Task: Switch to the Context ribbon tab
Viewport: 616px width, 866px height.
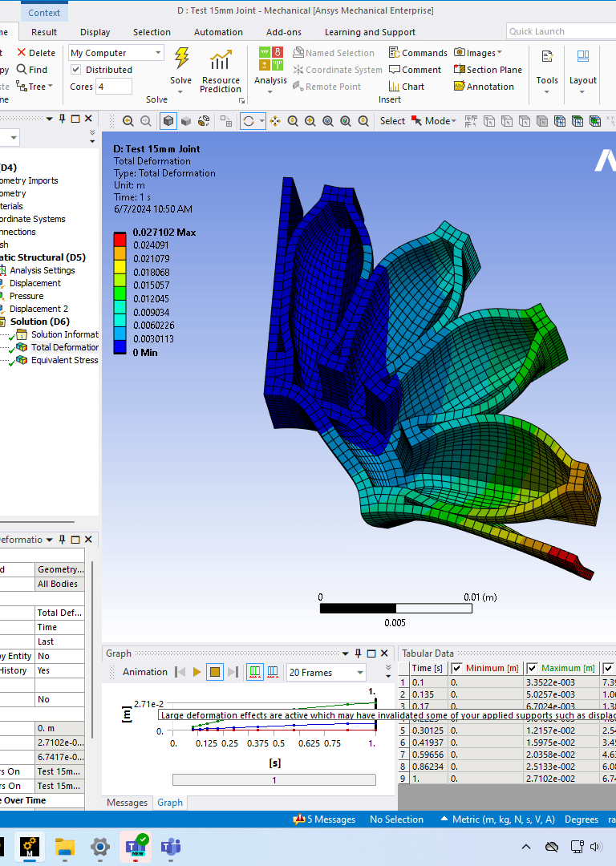Action: tap(44, 13)
